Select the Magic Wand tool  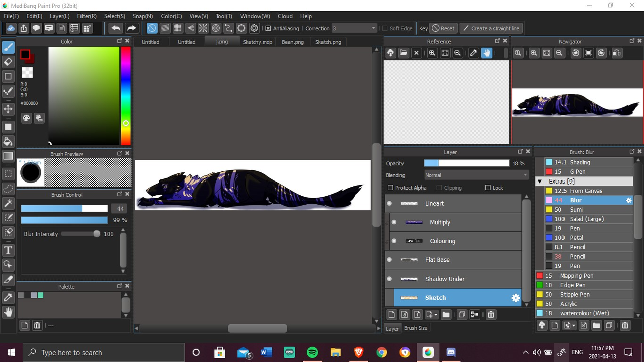pos(8,203)
